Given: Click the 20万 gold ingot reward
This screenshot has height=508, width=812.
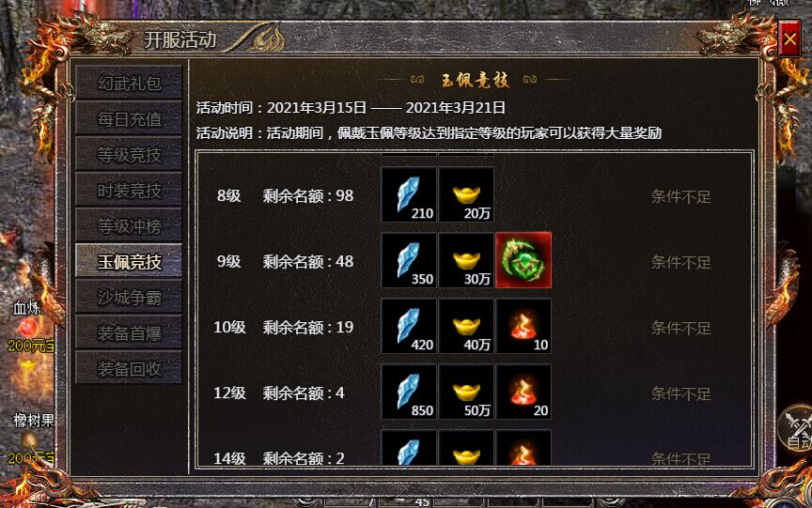Looking at the screenshot, I should click(x=466, y=194).
